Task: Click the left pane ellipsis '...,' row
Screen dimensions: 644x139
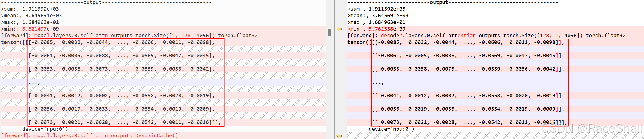Action: (x=34, y=83)
